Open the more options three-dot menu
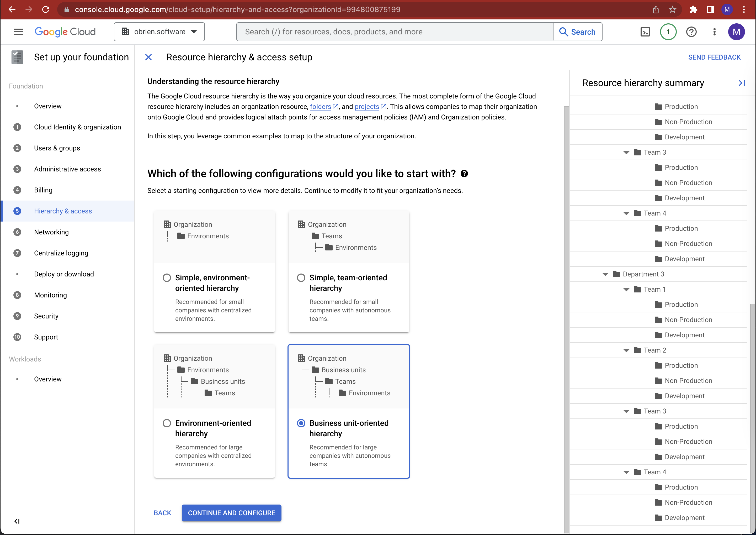The image size is (756, 535). point(714,32)
